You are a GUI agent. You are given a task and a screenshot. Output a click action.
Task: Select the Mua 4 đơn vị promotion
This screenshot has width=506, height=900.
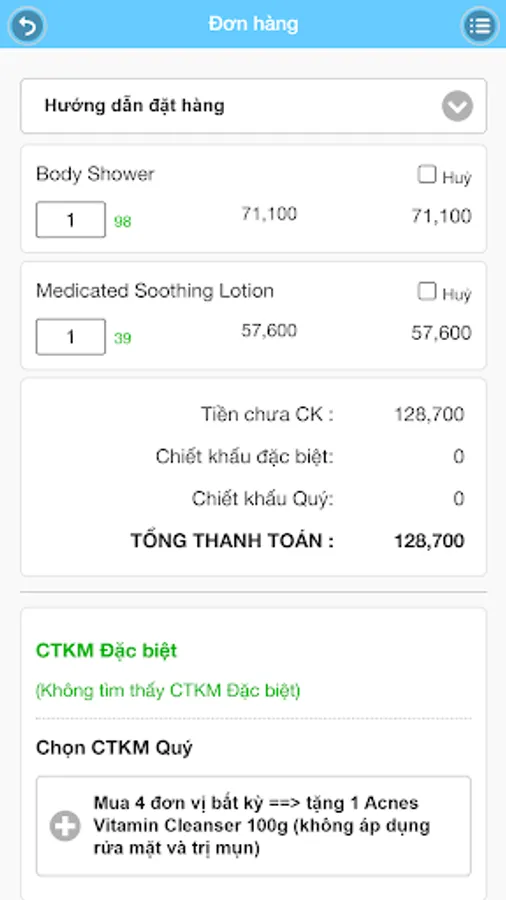click(254, 826)
